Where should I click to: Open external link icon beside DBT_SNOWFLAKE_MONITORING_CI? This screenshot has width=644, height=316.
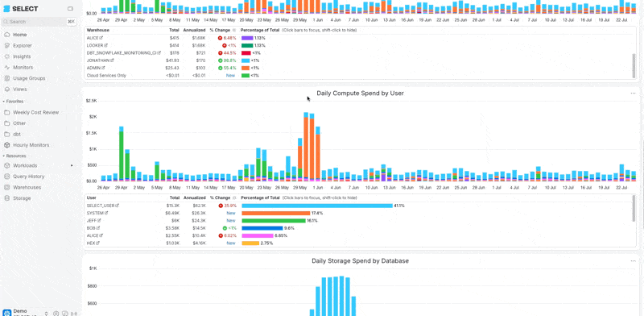[x=159, y=52]
